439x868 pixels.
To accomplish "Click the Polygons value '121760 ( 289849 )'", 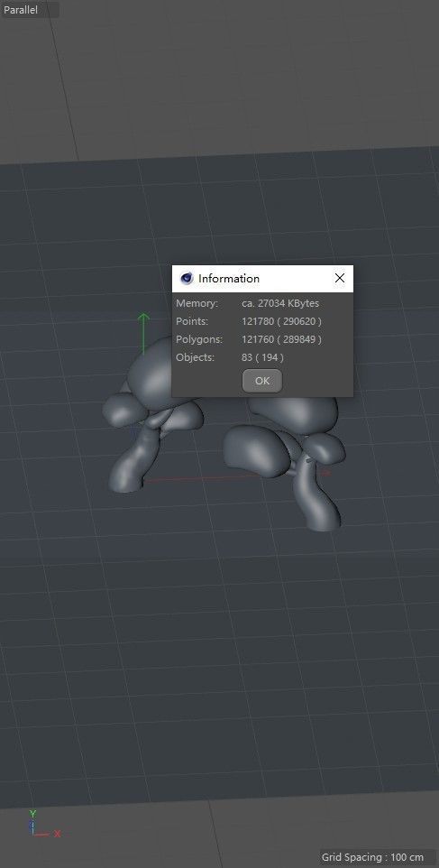I will pos(281,339).
